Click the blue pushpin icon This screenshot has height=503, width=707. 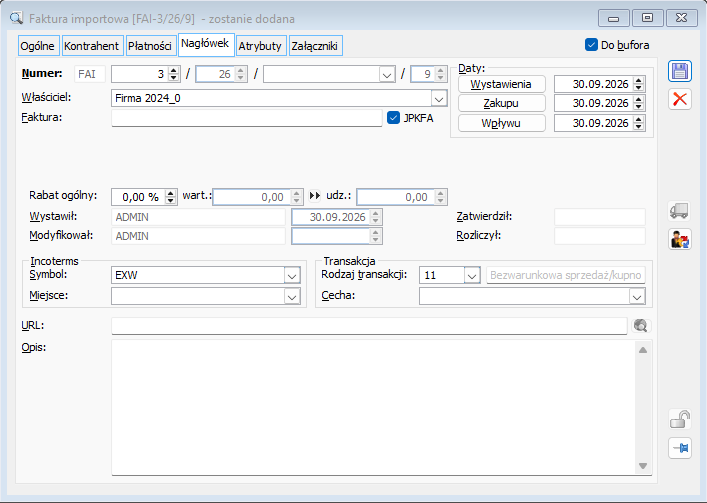pyautogui.click(x=679, y=448)
